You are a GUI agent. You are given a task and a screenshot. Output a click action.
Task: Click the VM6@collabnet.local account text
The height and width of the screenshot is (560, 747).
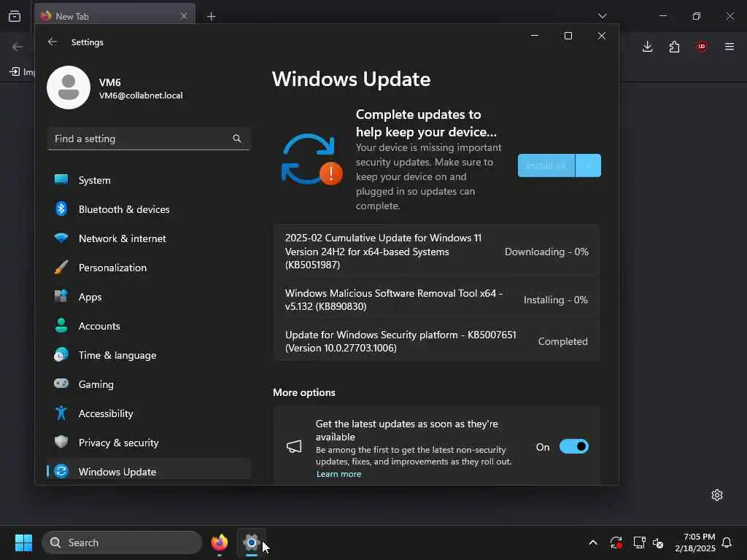pyautogui.click(x=141, y=96)
